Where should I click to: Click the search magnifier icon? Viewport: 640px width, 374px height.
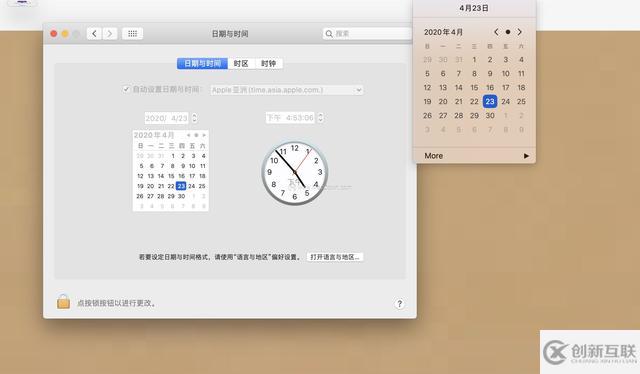click(x=329, y=33)
